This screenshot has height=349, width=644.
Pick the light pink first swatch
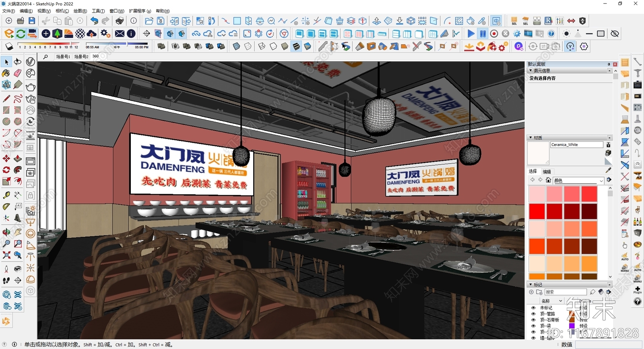tap(537, 194)
